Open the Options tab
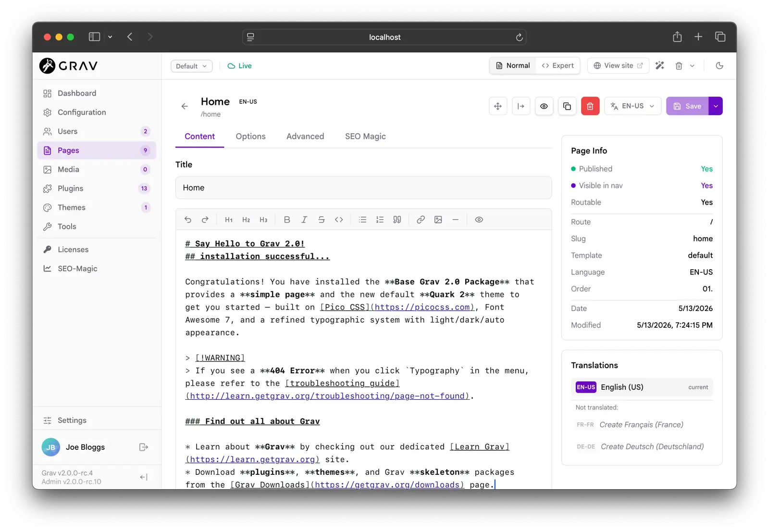This screenshot has width=769, height=532. (x=250, y=136)
